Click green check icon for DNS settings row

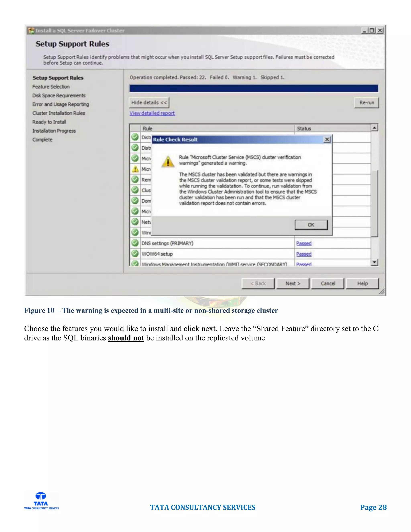[x=135, y=243]
